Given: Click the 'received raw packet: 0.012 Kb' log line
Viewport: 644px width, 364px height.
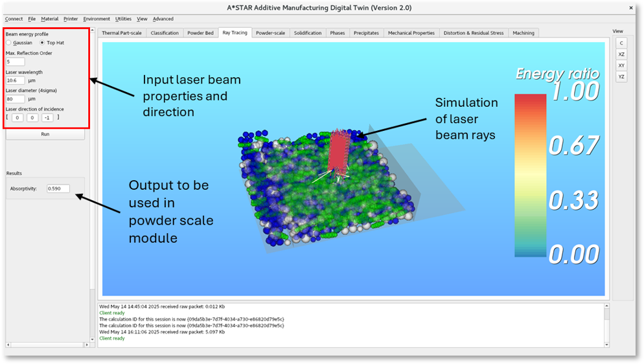Looking at the screenshot, I should click(x=162, y=306).
